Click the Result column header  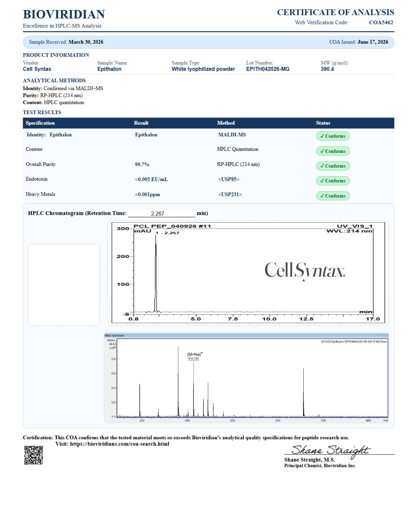[x=141, y=123]
